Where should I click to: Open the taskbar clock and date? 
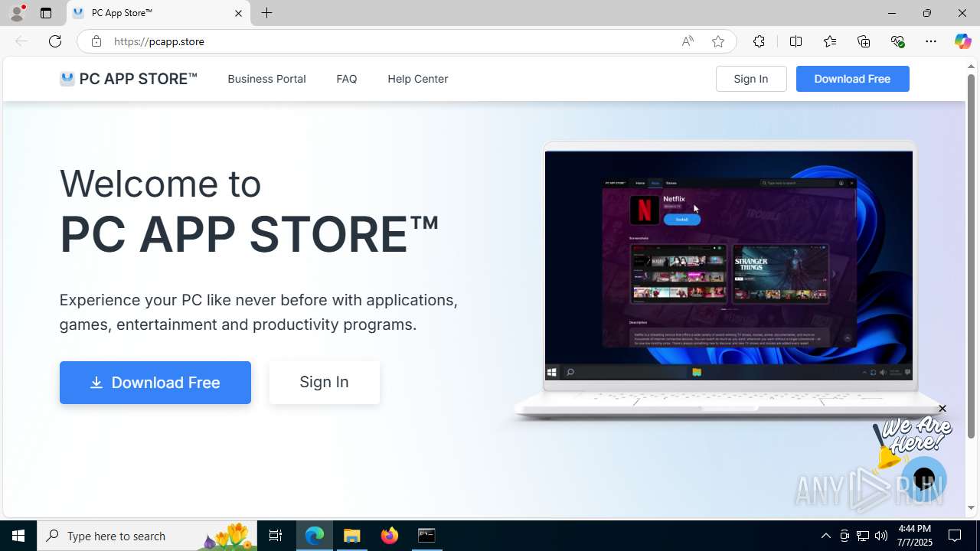point(914,536)
